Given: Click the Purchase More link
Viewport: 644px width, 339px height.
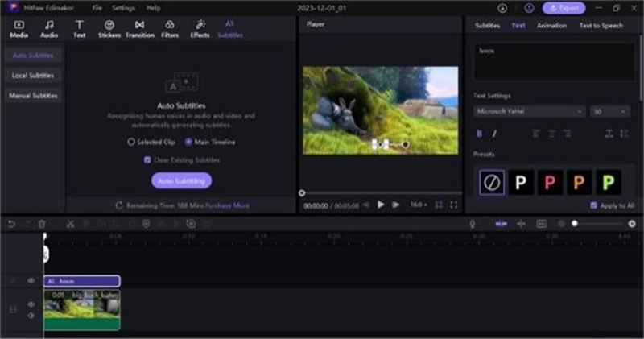Looking at the screenshot, I should 228,205.
